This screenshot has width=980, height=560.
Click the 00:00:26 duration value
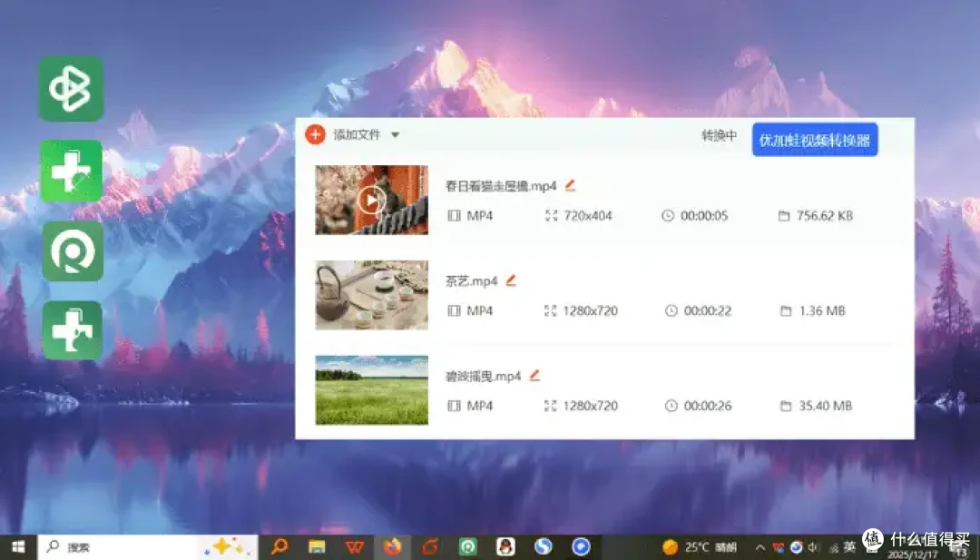pos(708,406)
